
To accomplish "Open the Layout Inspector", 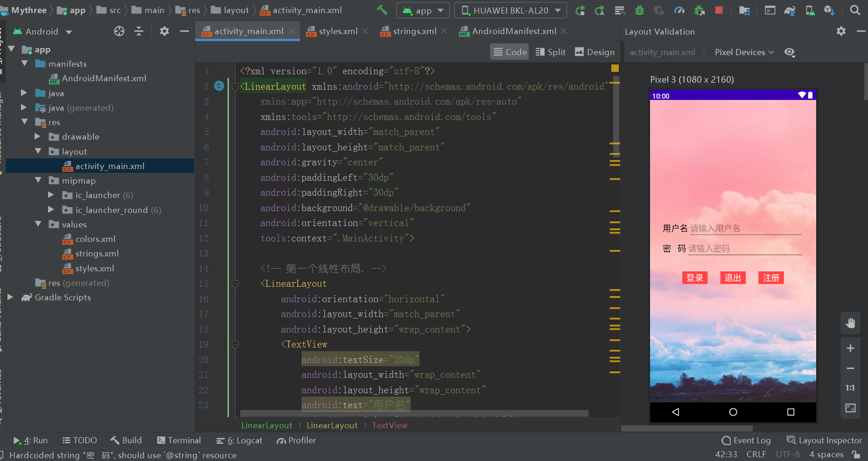I will (824, 440).
